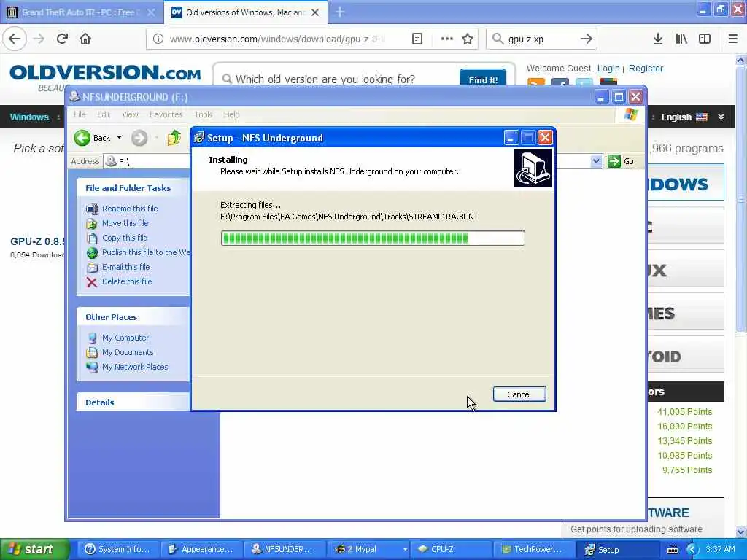Open My Documents from Other Places
The height and width of the screenshot is (560, 747).
128,352
